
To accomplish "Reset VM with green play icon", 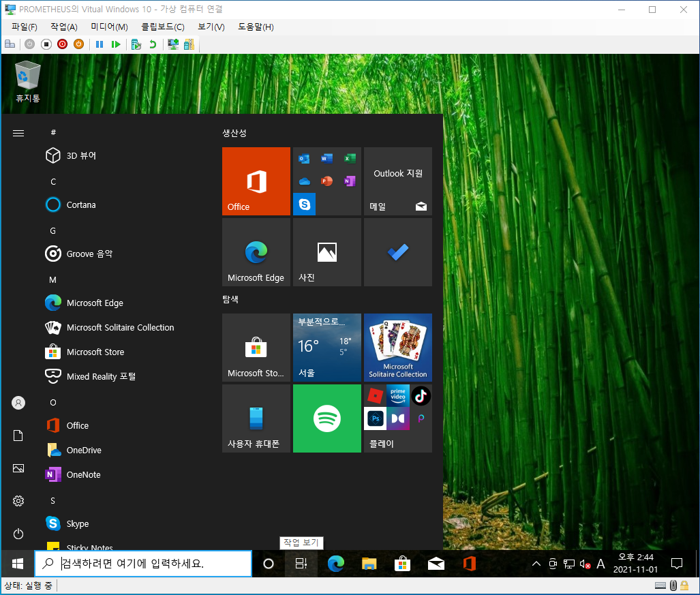I will [x=116, y=44].
